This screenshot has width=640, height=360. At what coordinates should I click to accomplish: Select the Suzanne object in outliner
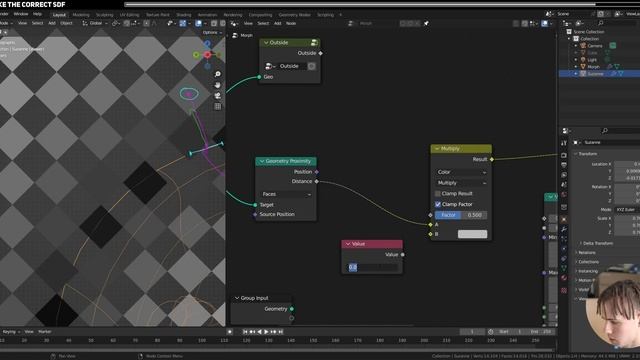(x=595, y=74)
